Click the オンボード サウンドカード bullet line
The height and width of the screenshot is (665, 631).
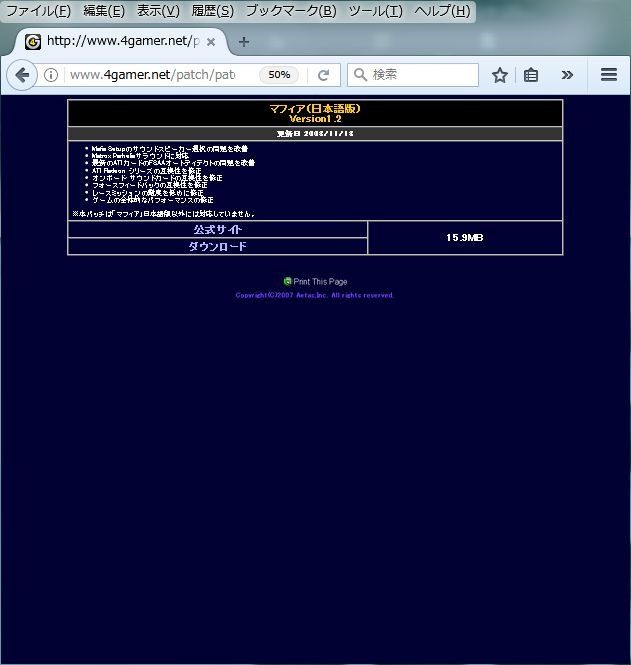point(157,178)
